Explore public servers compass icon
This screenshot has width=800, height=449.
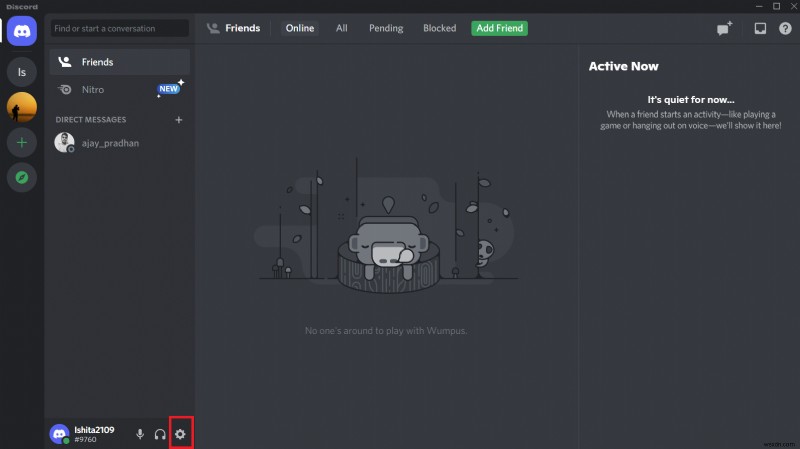pyautogui.click(x=21, y=178)
